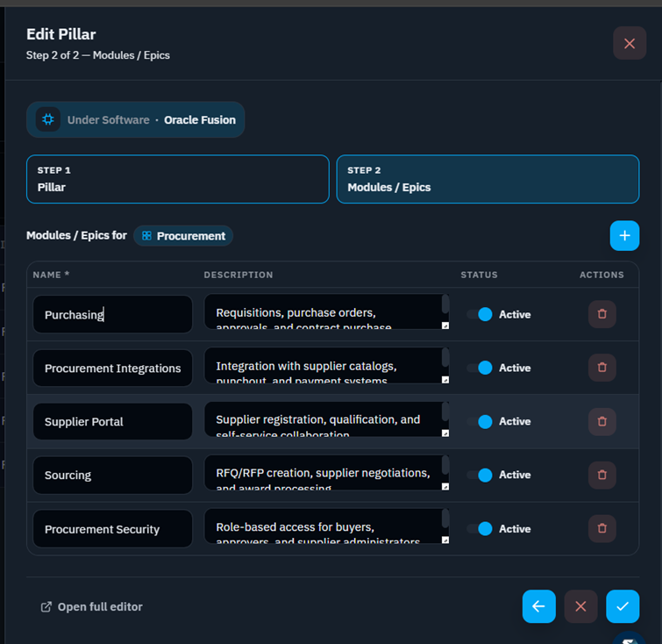The height and width of the screenshot is (644, 662).
Task: Go back with the left arrow button
Action: [538, 606]
